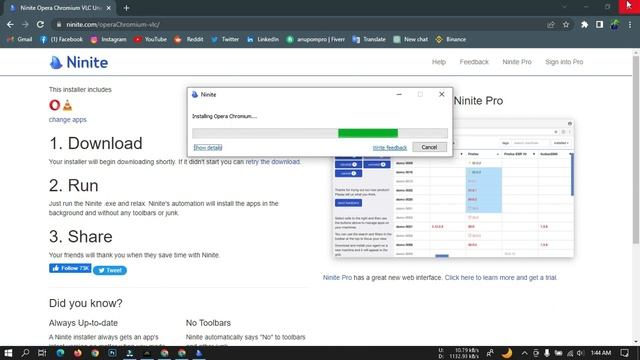
Task: Close the Ninite installer dialog
Action: [442, 94]
